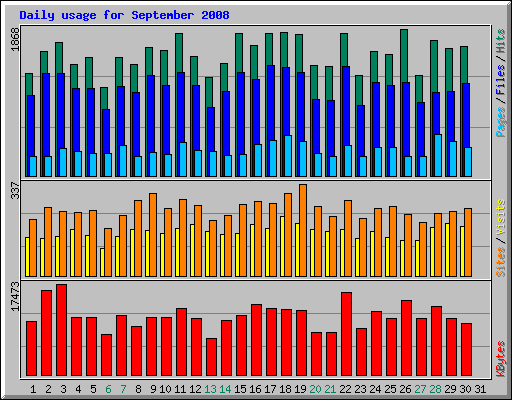Viewport: 512px width, 400px height.
Task: Click day label 9 on the x-axis
Action: coord(153,389)
